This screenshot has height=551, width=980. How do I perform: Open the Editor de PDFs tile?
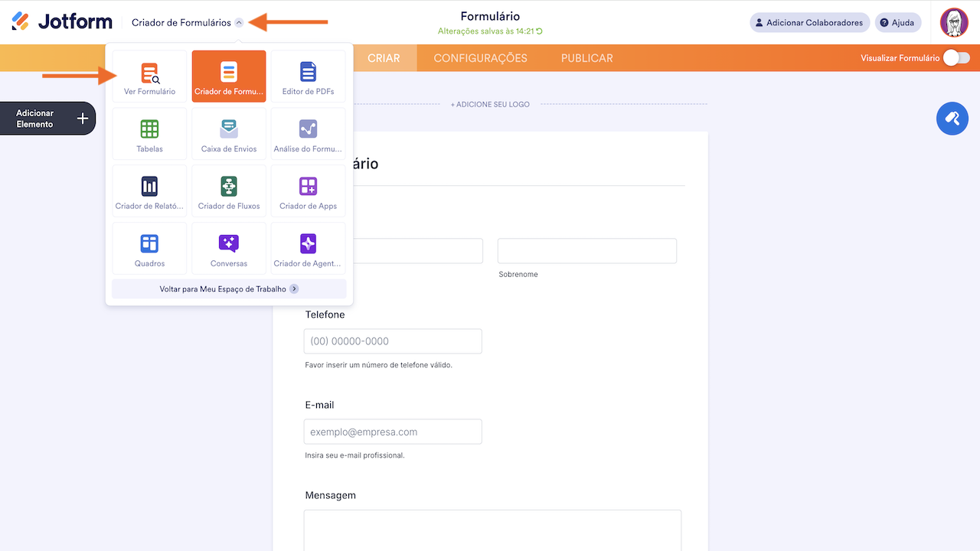[x=308, y=77]
